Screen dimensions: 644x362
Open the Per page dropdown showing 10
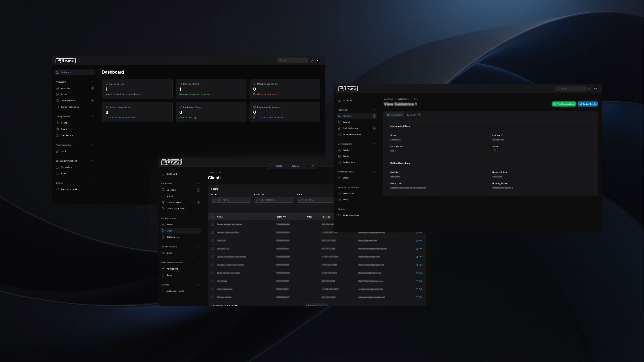pyautogui.click(x=323, y=305)
